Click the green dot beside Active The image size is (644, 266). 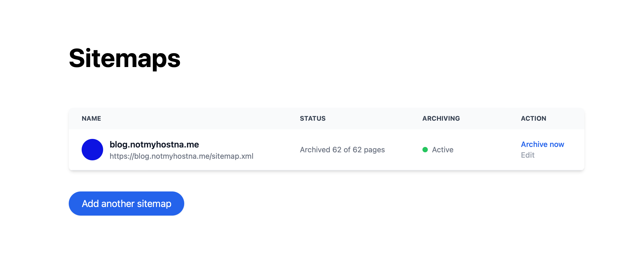click(x=425, y=150)
